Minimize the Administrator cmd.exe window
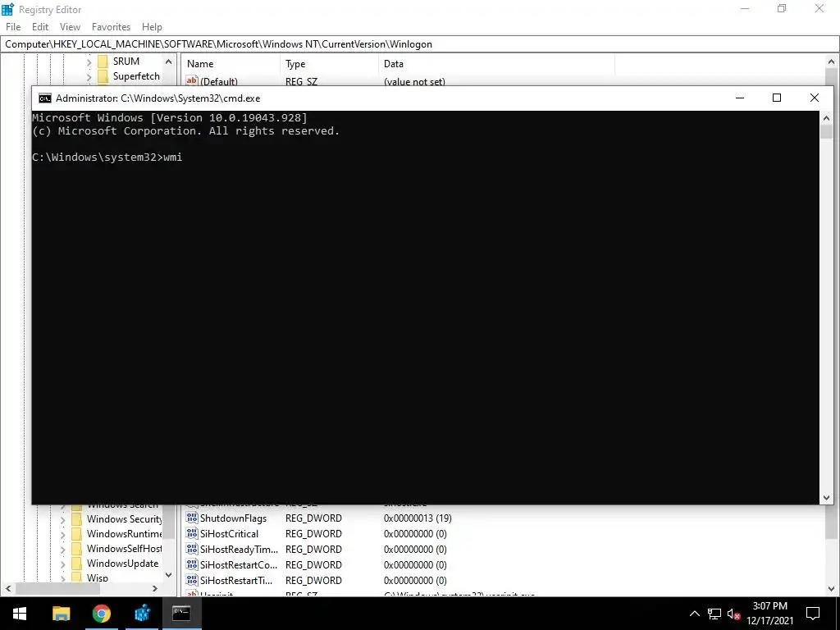Image resolution: width=840 pixels, height=630 pixels. [x=740, y=98]
